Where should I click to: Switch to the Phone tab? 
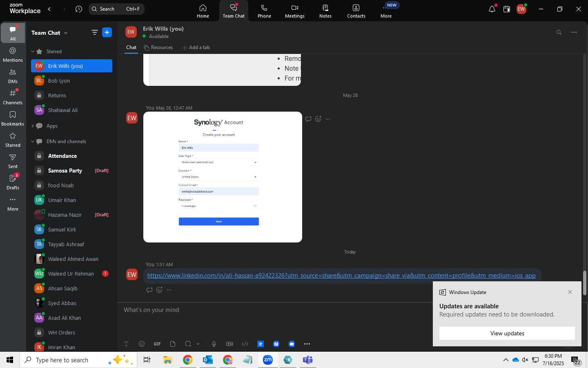[264, 11]
